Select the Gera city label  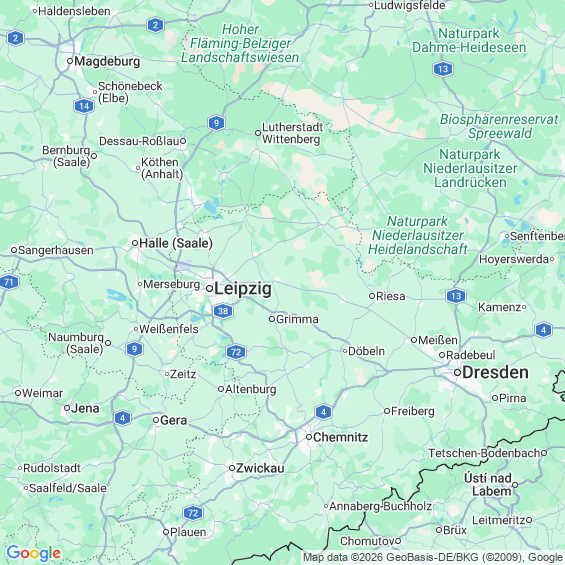tap(173, 420)
